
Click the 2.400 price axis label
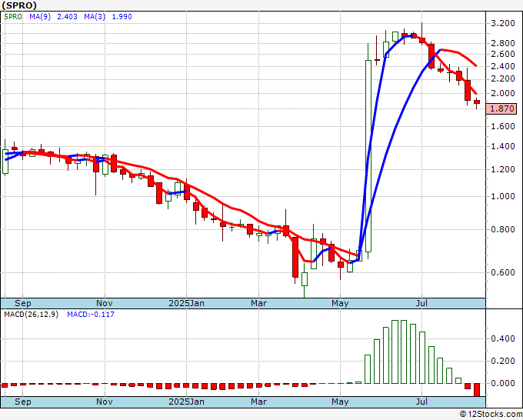point(503,66)
